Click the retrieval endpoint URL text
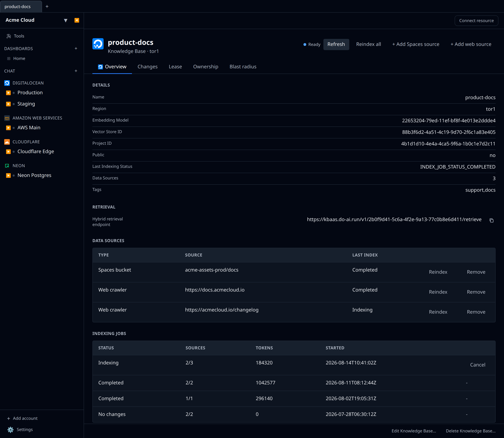Image resolution: width=504 pixels, height=438 pixels. 394,220
